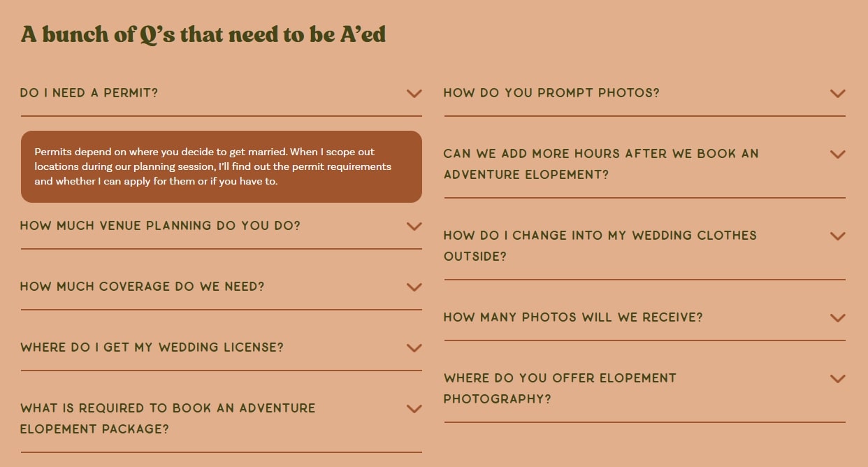Open chevron for changing into wedding clothes outside
Image resolution: width=868 pixels, height=467 pixels.
[837, 236]
